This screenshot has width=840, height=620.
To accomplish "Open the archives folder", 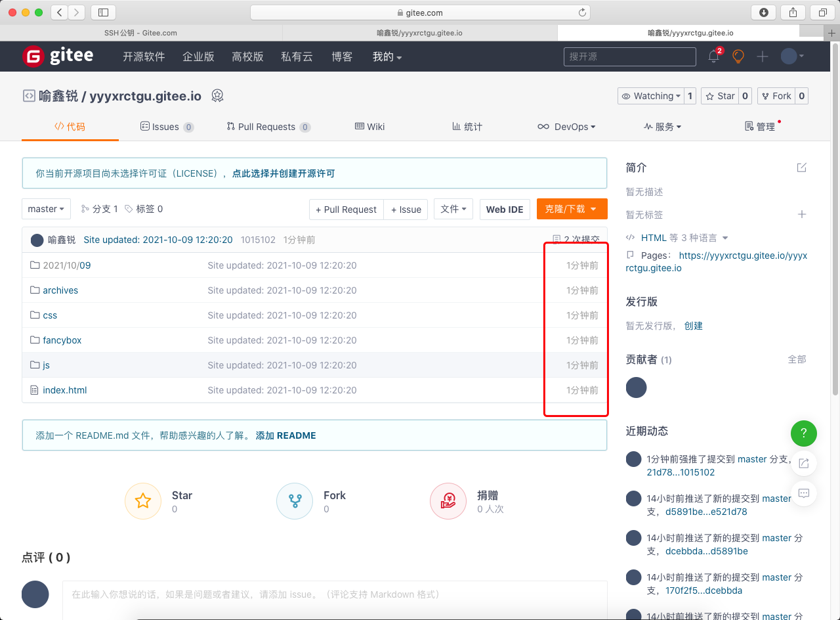I will click(x=60, y=290).
